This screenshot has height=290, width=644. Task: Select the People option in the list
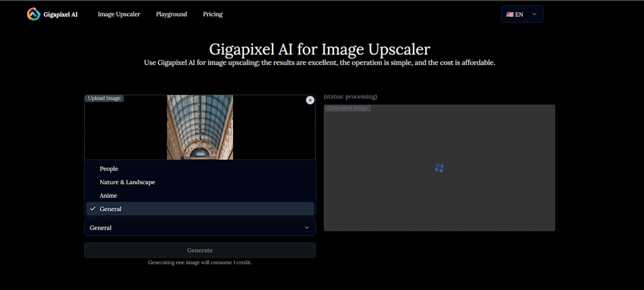(200, 169)
